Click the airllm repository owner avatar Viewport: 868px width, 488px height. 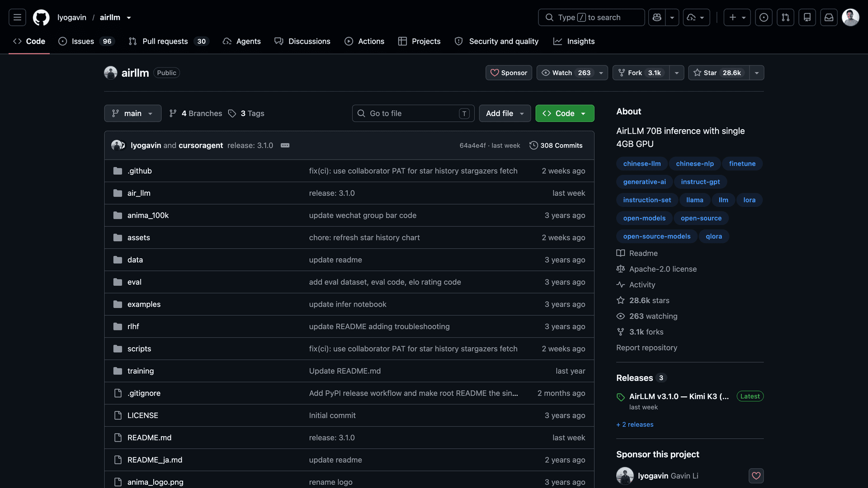click(x=111, y=73)
